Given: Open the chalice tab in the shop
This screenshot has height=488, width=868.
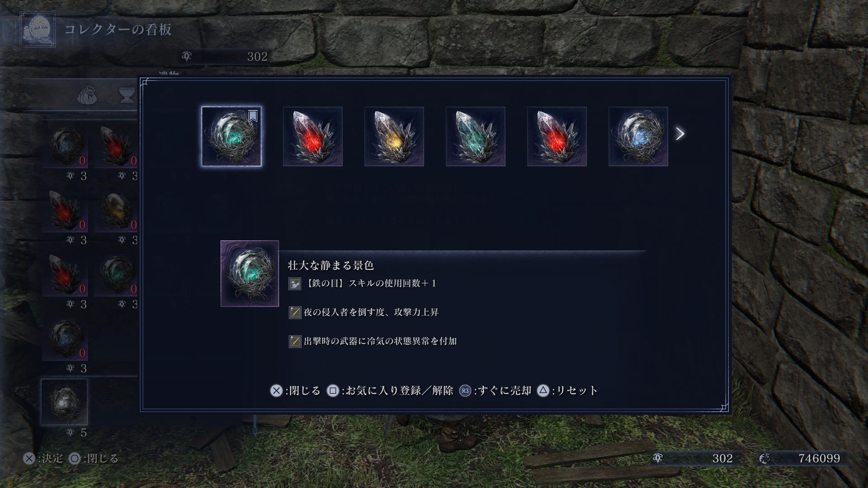Looking at the screenshot, I should (127, 95).
